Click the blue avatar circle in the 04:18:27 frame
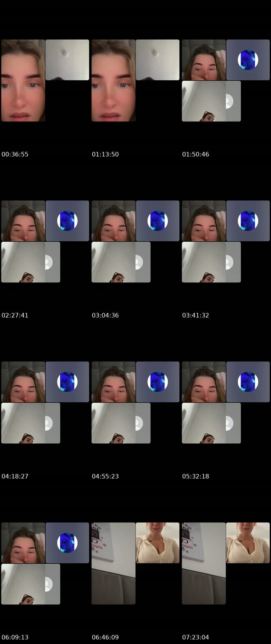 pos(67,382)
